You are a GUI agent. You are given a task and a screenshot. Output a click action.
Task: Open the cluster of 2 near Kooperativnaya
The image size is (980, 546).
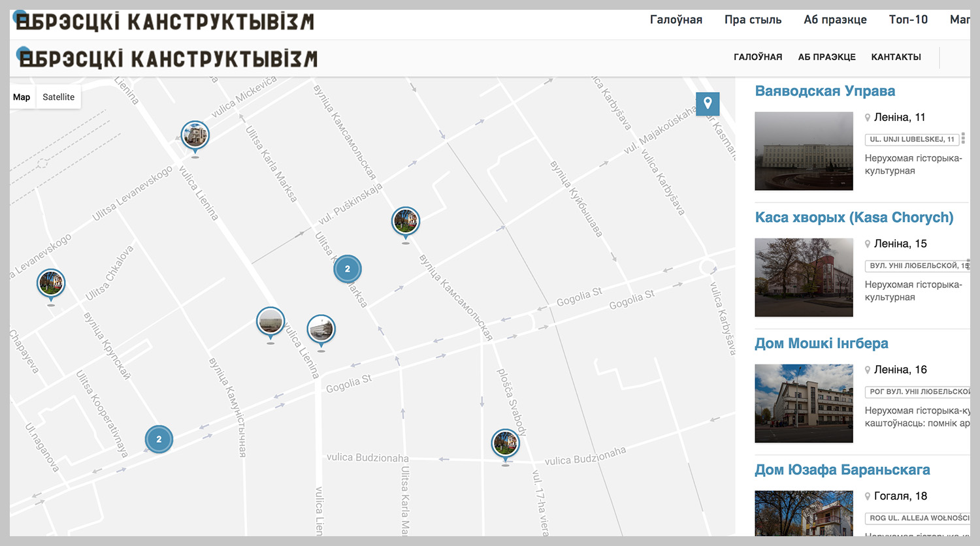[159, 439]
